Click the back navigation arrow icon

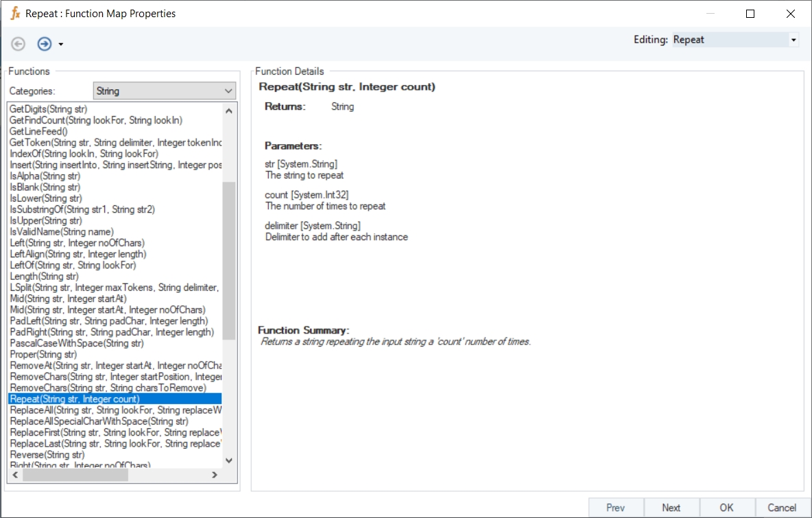(x=19, y=44)
